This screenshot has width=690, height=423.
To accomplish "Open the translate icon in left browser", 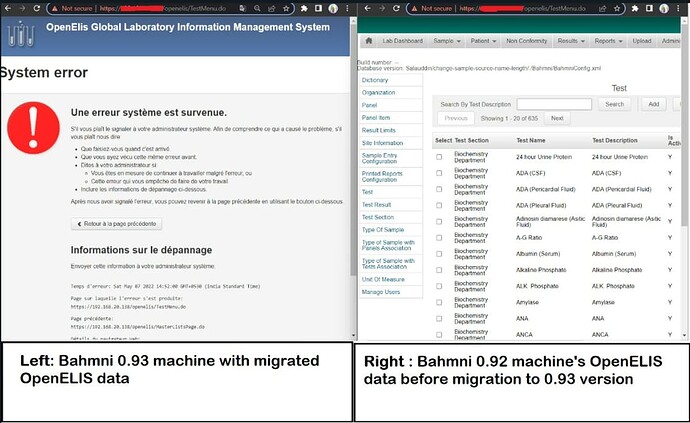I will tap(243, 8).
